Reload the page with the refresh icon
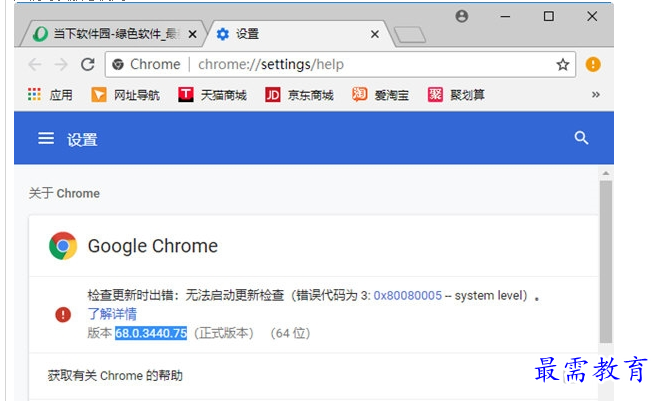 pos(87,64)
